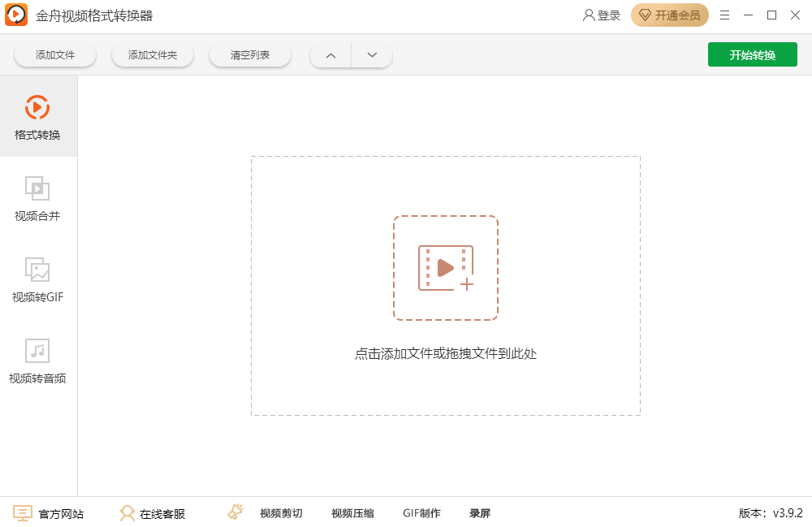Open the 开通会员 membership banner
The image size is (812, 527).
[670, 15]
